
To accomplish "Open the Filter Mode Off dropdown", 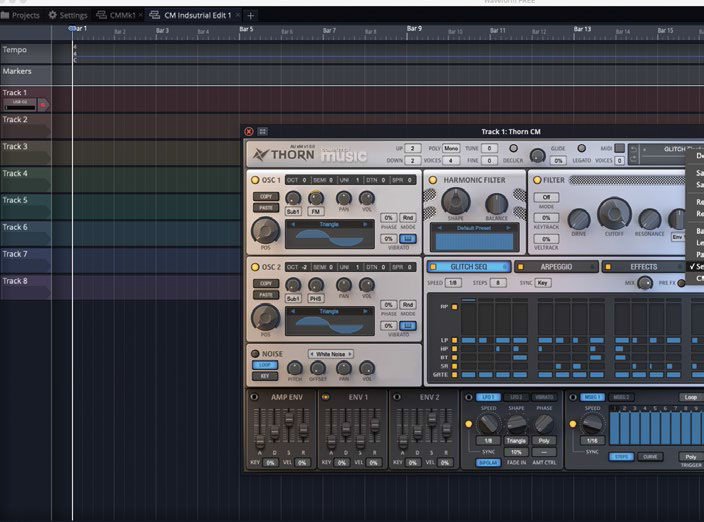I will (546, 197).
